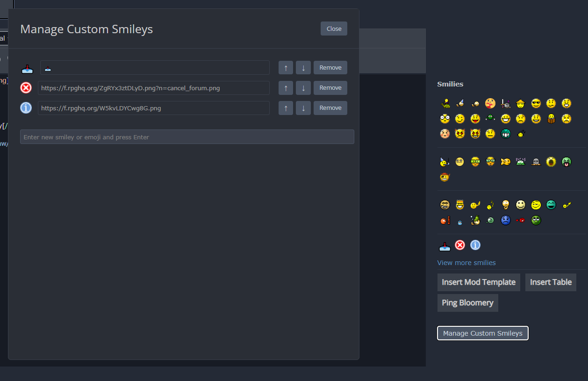Screen dimensions: 588x381
Task: Insert the green frog smiley
Action: pyautogui.click(x=490, y=118)
